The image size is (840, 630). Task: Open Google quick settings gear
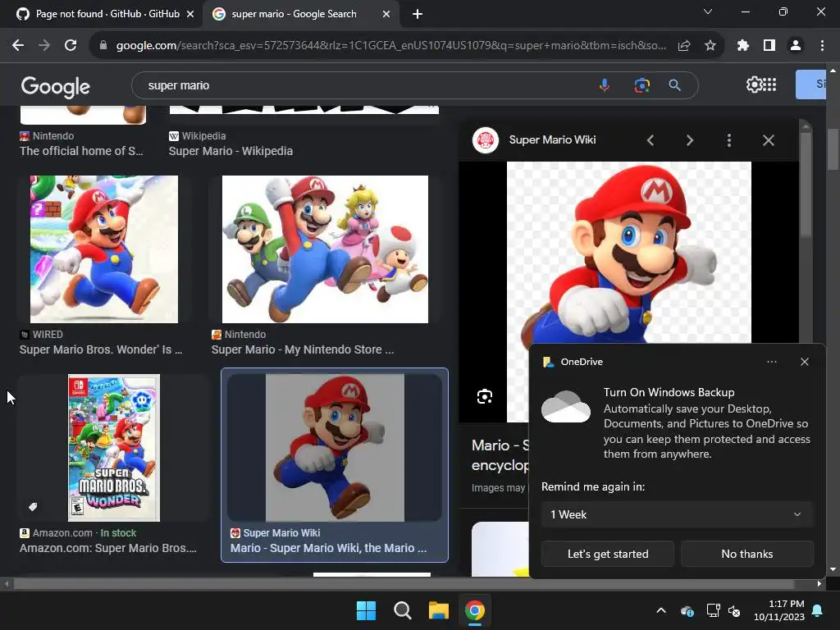point(754,84)
